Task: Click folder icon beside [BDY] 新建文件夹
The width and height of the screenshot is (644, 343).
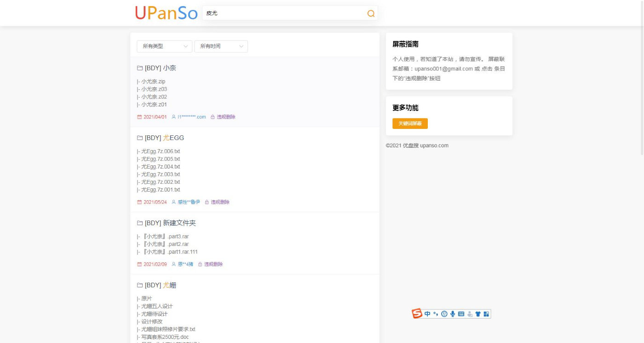Action: tap(140, 223)
